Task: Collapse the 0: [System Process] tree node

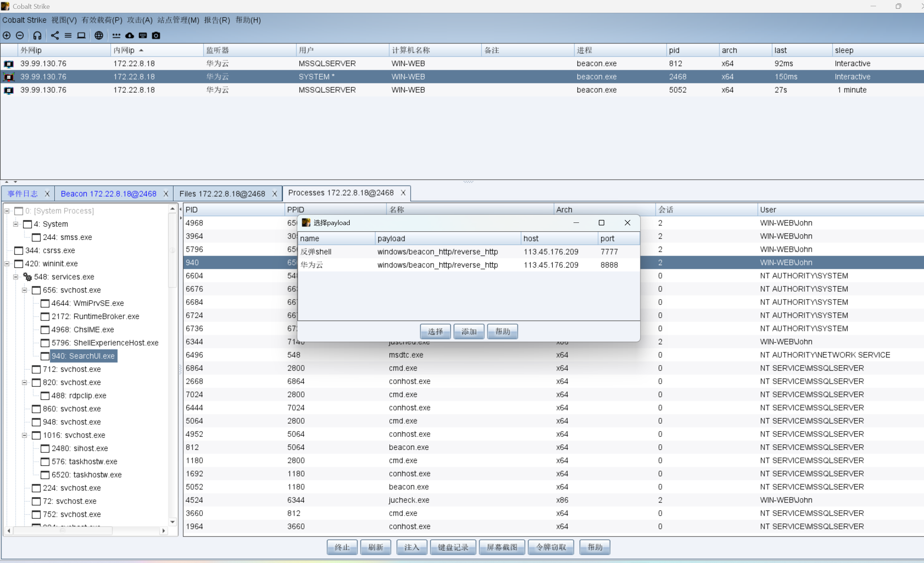Action: tap(7, 211)
